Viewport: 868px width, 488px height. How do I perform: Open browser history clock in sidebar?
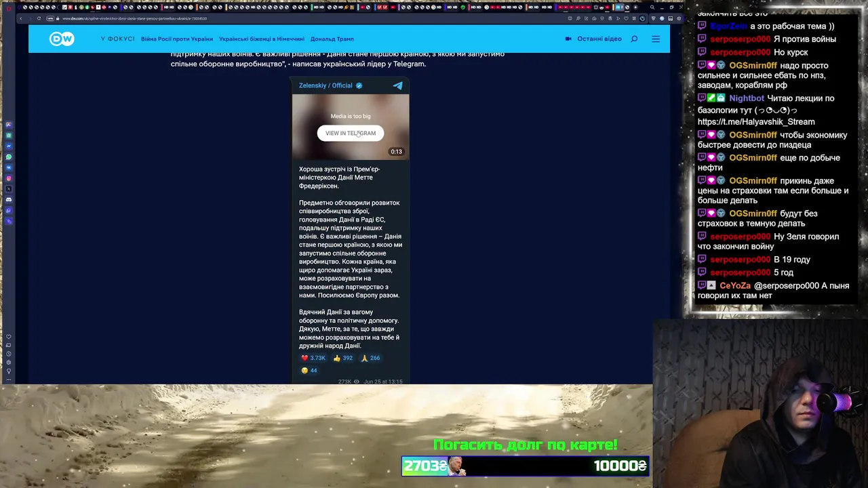[9, 354]
